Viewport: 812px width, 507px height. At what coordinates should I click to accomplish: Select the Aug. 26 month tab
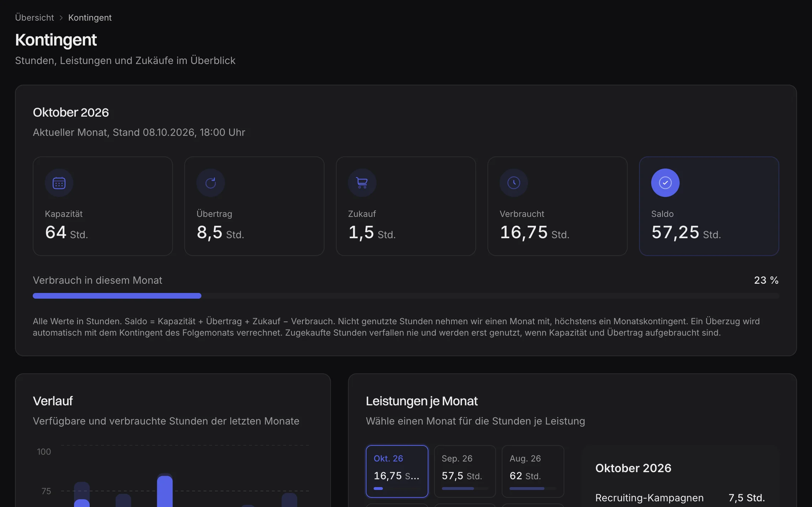pos(533,471)
